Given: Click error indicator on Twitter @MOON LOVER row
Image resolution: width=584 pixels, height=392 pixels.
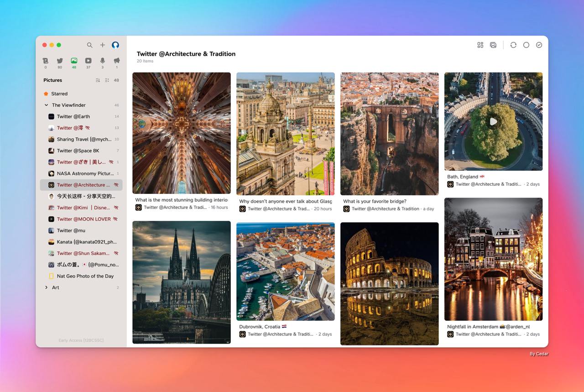Looking at the screenshot, I should 115,219.
